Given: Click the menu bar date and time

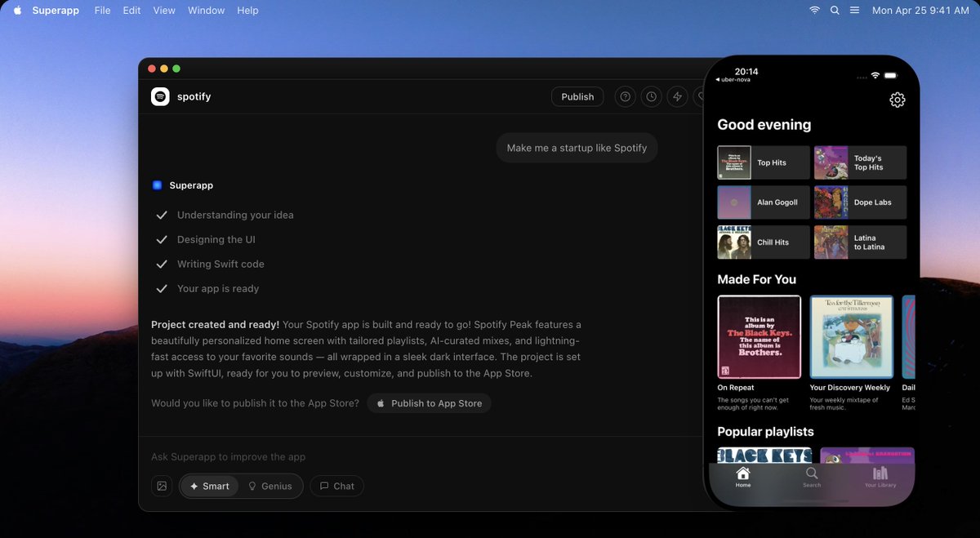Looking at the screenshot, I should pos(920,11).
